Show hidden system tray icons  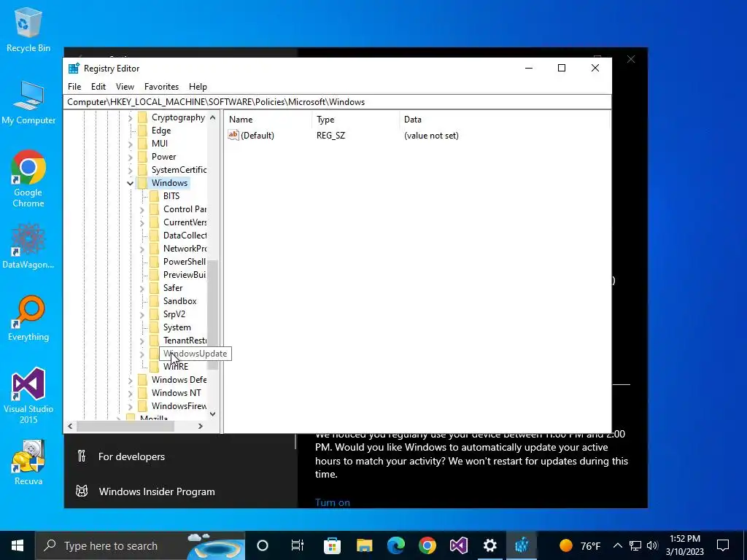[617, 545]
